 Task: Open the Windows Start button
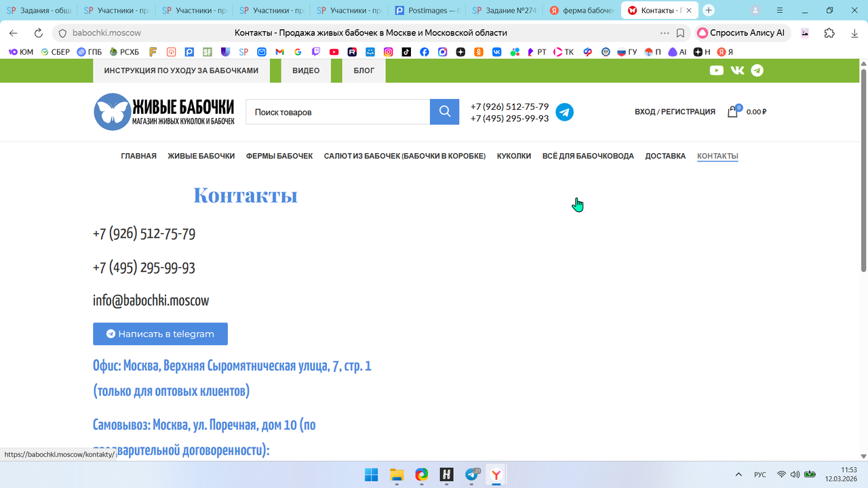click(372, 475)
